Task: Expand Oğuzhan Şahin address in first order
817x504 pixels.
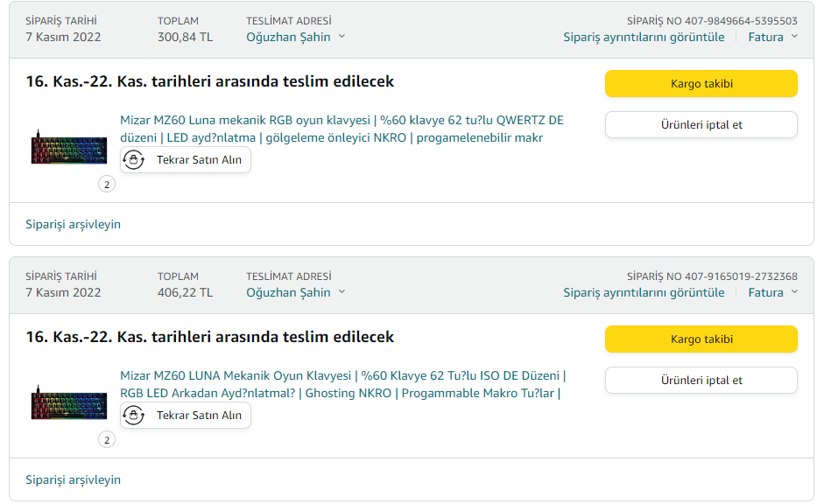Action: pos(295,37)
